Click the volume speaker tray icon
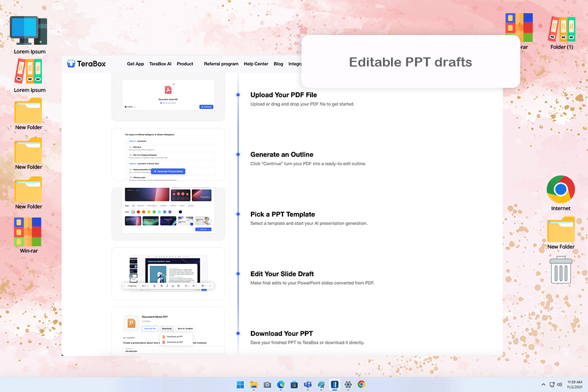This screenshot has width=588, height=392. [x=559, y=385]
